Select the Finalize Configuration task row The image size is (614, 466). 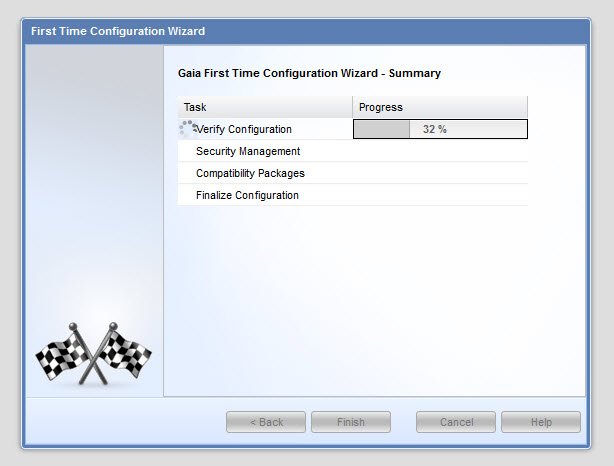[x=352, y=195]
